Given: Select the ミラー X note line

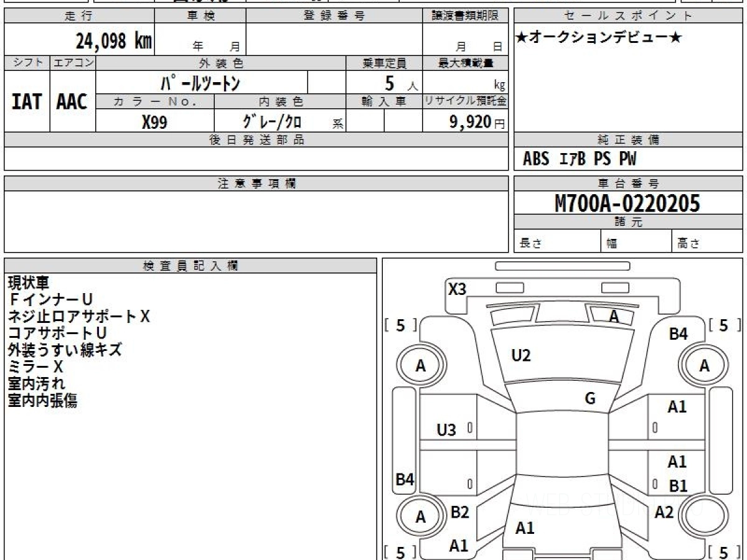Looking at the screenshot, I should coord(35,367).
